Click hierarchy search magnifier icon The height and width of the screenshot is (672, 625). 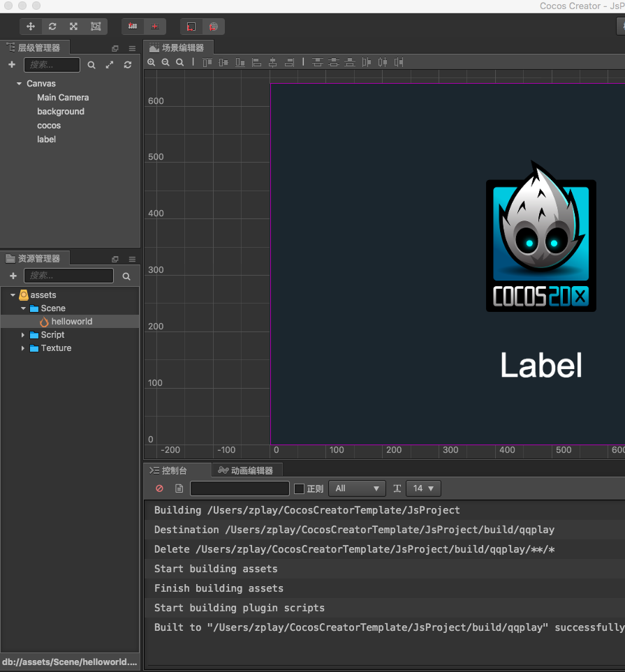point(91,65)
